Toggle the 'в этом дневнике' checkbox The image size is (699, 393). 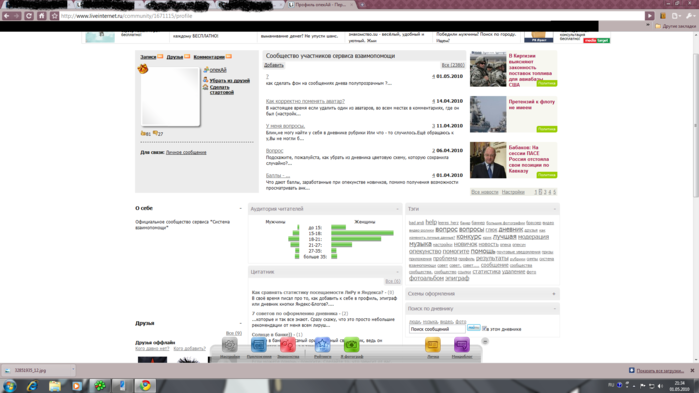click(x=485, y=328)
